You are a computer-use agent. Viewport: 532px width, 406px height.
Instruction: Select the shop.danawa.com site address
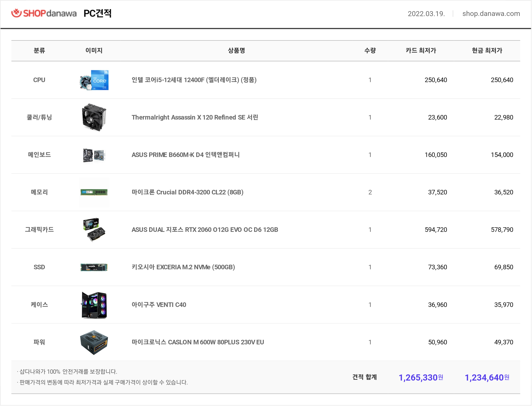(491, 13)
